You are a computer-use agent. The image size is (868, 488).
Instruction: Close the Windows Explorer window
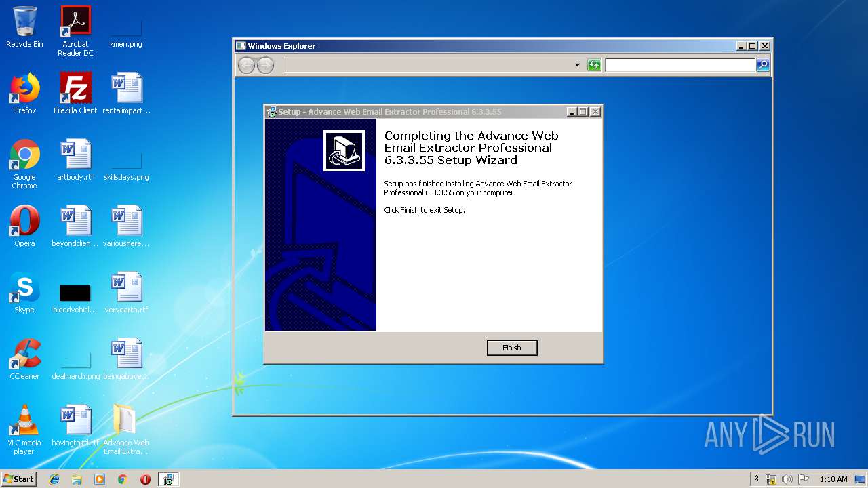pyautogui.click(x=765, y=46)
